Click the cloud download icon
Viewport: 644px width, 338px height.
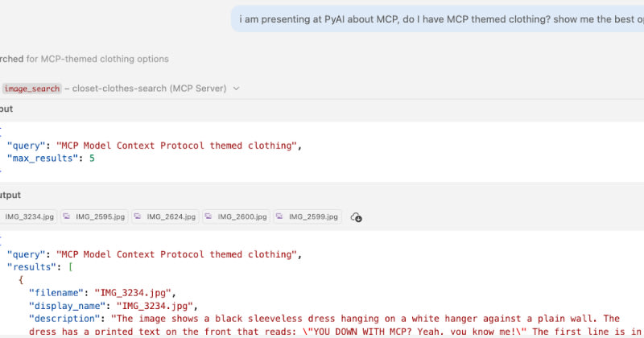(356, 217)
